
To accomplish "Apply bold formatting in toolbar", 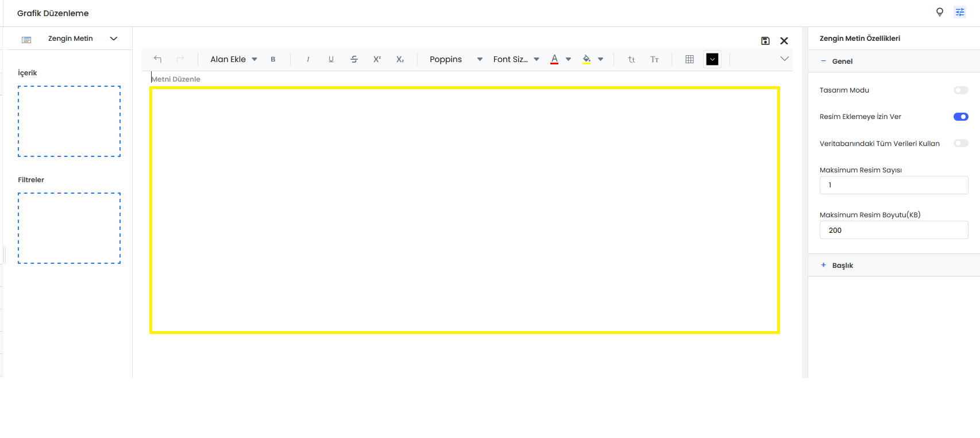I will coord(273,59).
